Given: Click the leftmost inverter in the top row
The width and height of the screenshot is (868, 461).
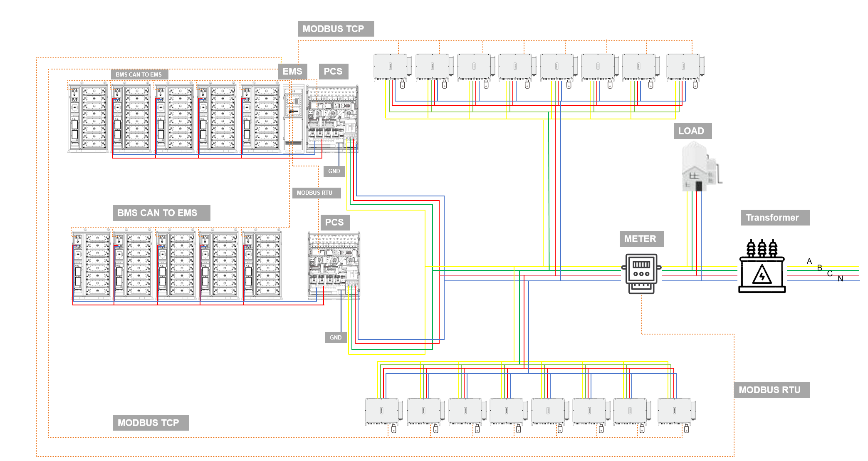Looking at the screenshot, I should (x=392, y=67).
